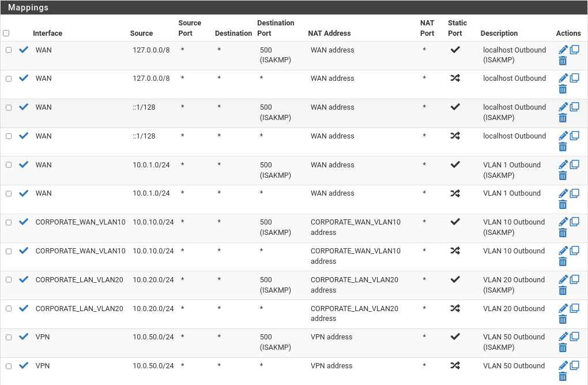
Task: Click the Description column header
Action: (x=499, y=33)
